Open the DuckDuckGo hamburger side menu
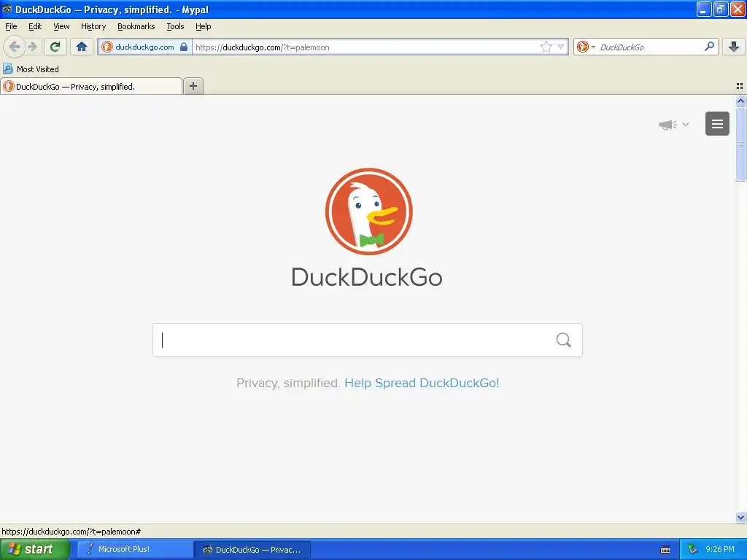The width and height of the screenshot is (747, 560). pyautogui.click(x=718, y=124)
